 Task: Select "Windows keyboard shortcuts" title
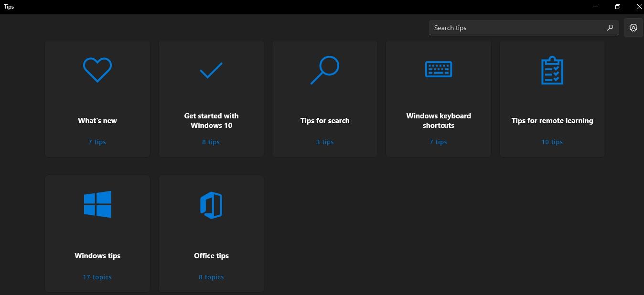(x=439, y=121)
